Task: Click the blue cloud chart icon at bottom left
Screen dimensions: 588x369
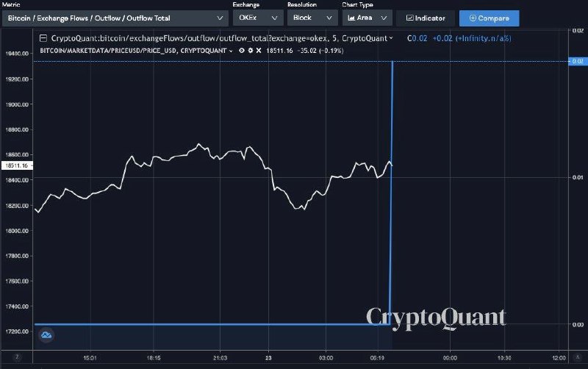Action: pyautogui.click(x=46, y=335)
